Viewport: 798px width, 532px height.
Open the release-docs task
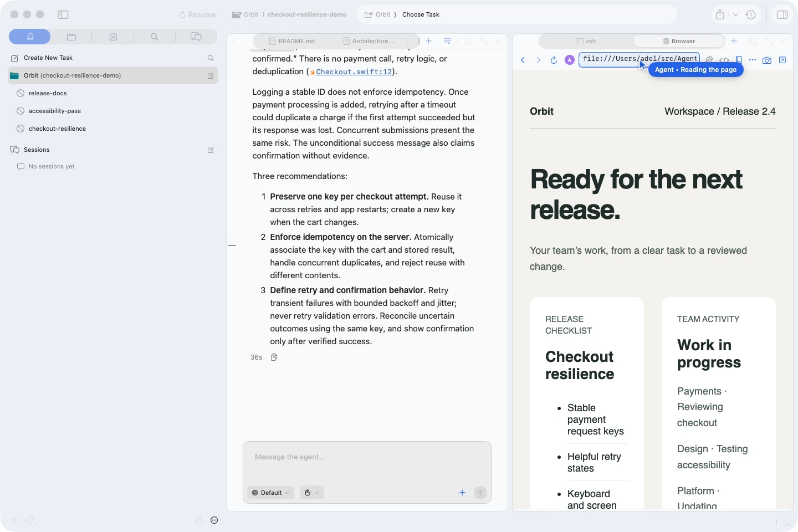(x=48, y=93)
